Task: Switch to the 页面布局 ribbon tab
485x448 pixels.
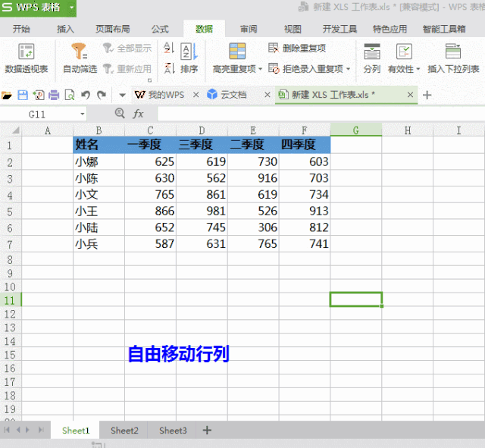Action: 113,29
